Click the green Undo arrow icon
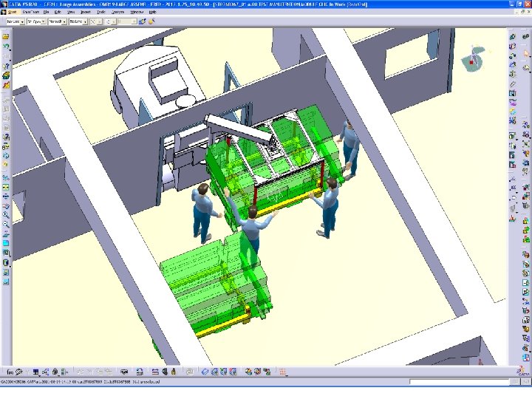The image size is (532, 399). pyautogui.click(x=6, y=47)
